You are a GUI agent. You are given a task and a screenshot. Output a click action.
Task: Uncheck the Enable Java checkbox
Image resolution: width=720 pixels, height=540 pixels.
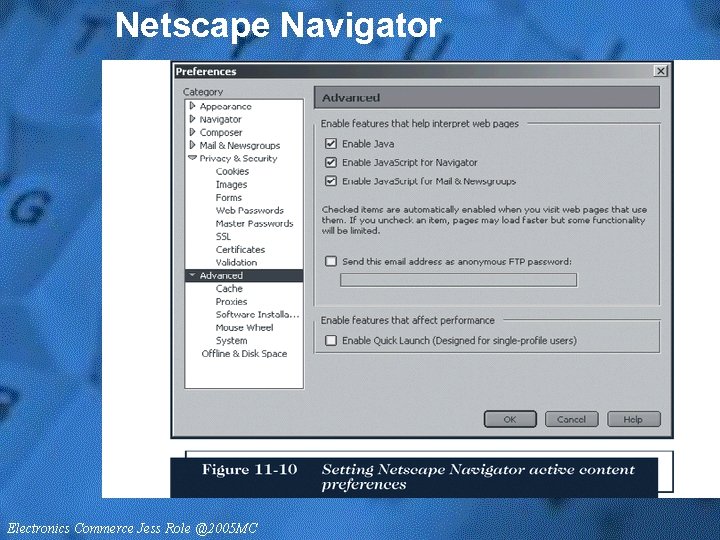(x=331, y=144)
